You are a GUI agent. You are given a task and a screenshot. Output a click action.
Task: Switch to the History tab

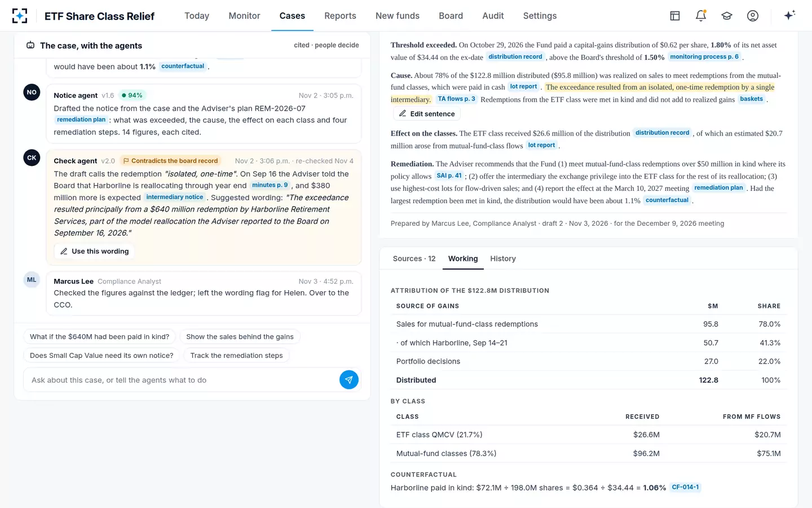[x=503, y=259]
